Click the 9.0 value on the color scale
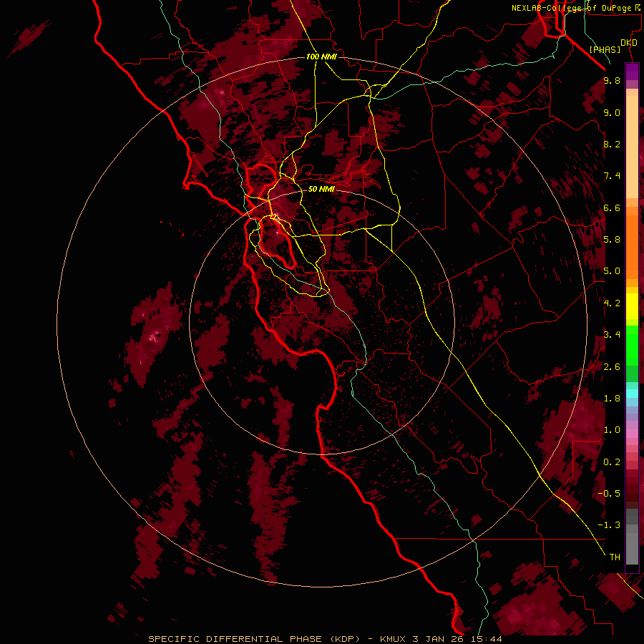Viewport: 644px width, 644px height. pos(612,112)
